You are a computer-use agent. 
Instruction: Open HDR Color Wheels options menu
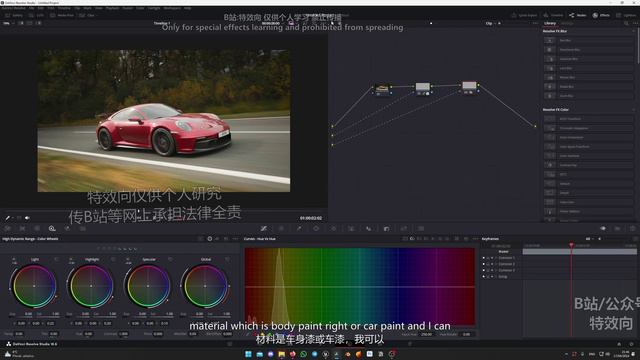coord(235,239)
